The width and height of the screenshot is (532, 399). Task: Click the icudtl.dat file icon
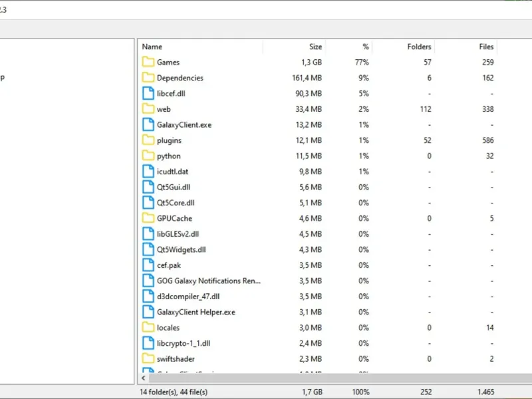pos(148,172)
